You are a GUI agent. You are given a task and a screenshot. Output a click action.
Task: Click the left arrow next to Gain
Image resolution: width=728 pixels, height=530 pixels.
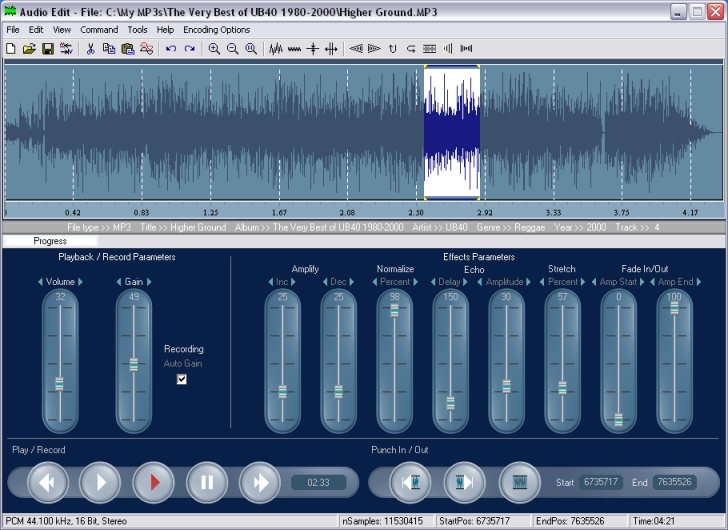click(116, 283)
